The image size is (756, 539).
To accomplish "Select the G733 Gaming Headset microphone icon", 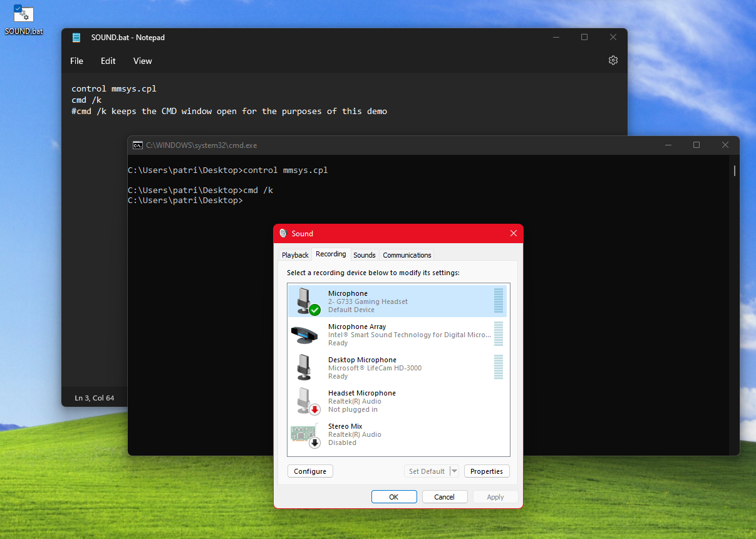I will click(308, 301).
